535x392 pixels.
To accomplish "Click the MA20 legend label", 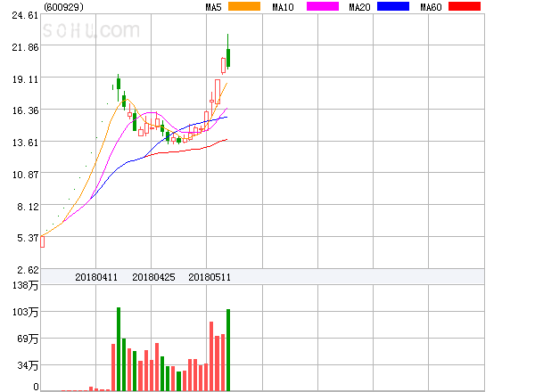I will coord(359,7).
